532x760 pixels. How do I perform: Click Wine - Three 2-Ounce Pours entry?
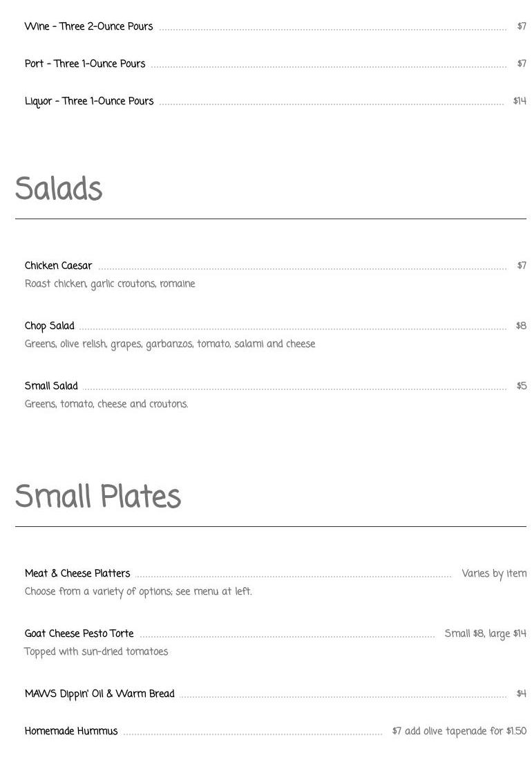click(x=88, y=26)
